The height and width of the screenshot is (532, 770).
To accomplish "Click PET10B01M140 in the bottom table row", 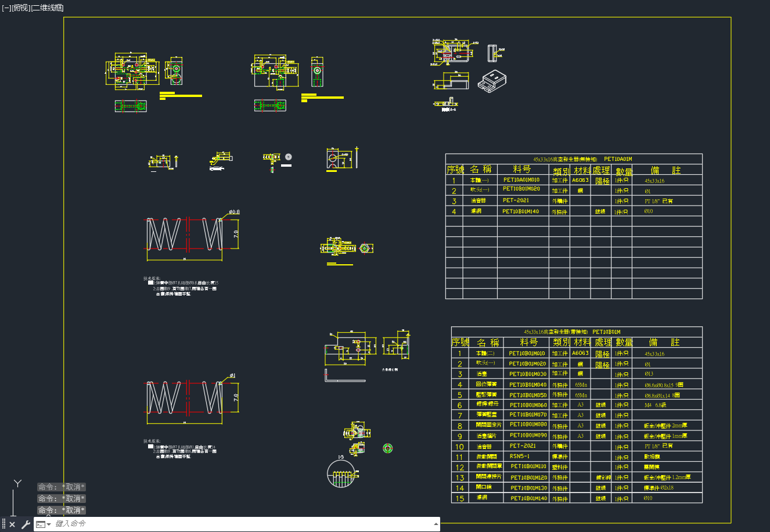I will coord(528,498).
